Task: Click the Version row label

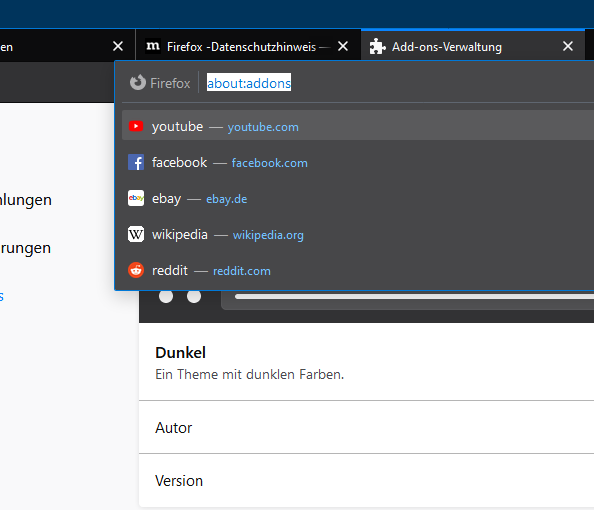Action: 179,481
